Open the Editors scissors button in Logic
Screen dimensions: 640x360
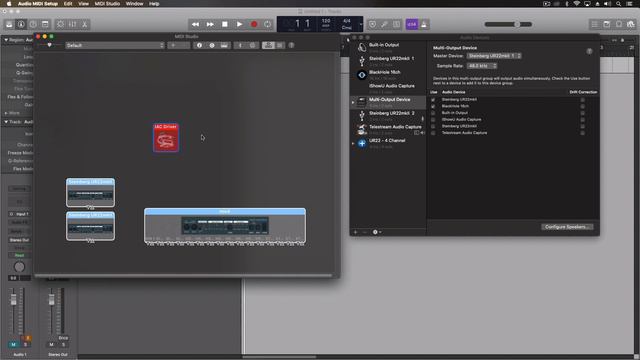click(84, 24)
